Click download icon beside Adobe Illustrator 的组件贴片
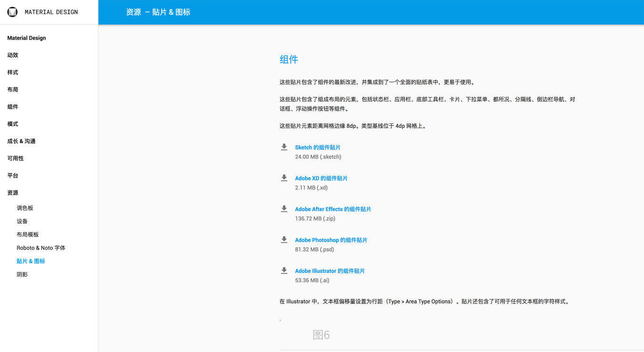The image size is (644, 352). click(x=284, y=270)
